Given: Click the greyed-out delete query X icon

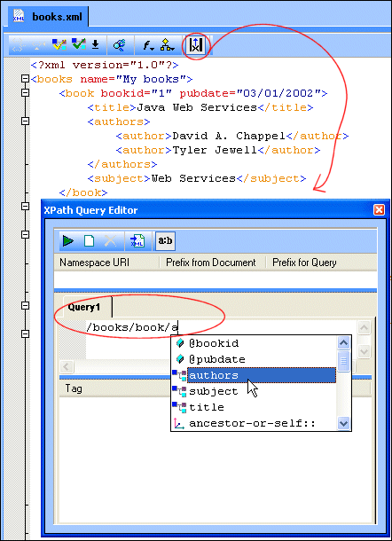Looking at the screenshot, I should click(111, 240).
